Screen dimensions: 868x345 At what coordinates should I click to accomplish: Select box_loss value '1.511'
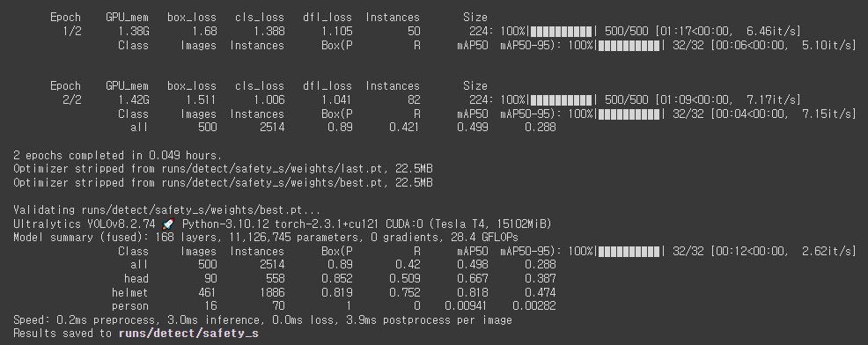pos(201,99)
